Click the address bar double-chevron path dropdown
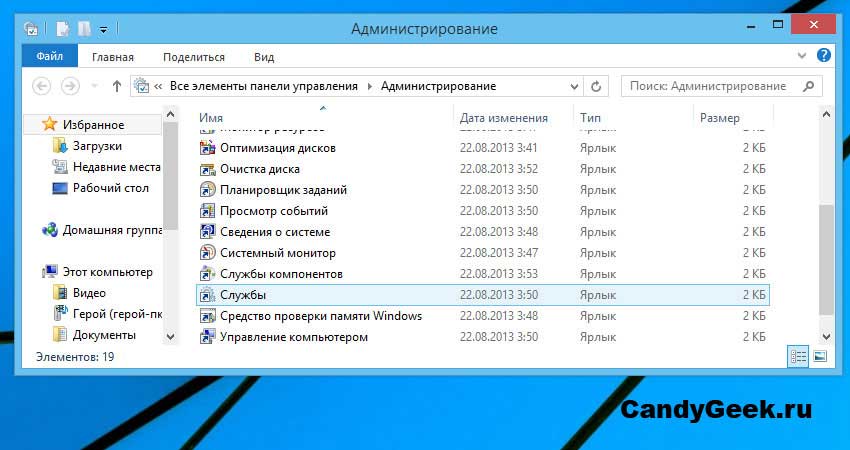850x450 pixels. click(158, 86)
